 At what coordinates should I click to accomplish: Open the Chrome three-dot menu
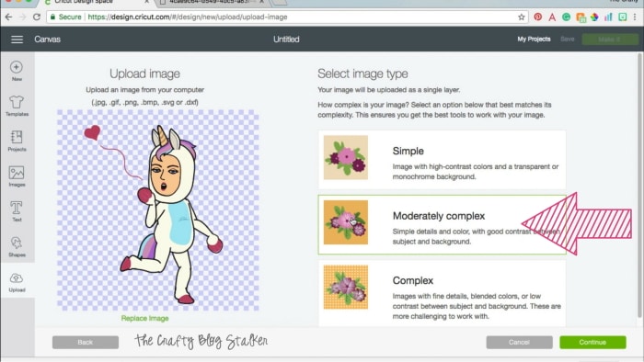(x=635, y=17)
